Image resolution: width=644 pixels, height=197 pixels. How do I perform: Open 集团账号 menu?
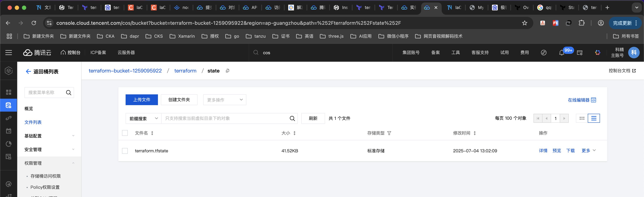tap(411, 53)
